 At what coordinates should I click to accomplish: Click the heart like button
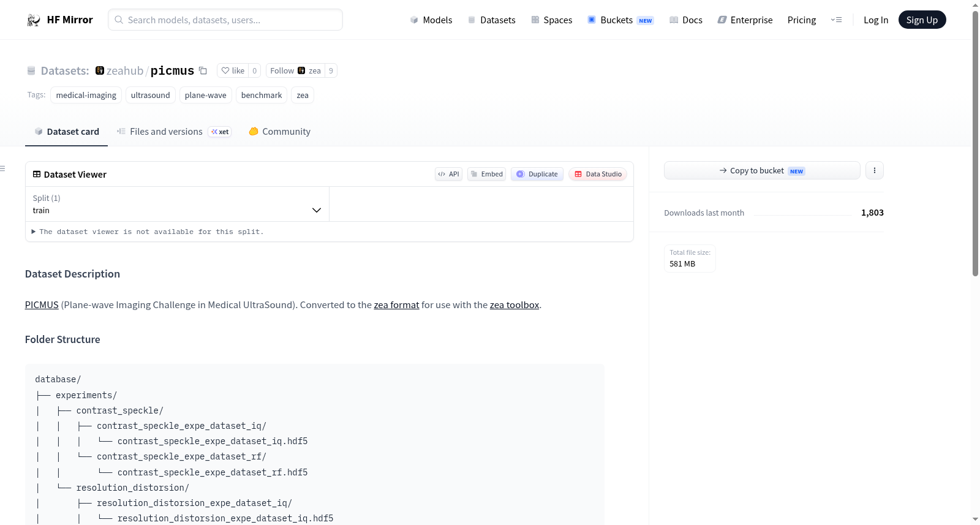pyautogui.click(x=233, y=70)
